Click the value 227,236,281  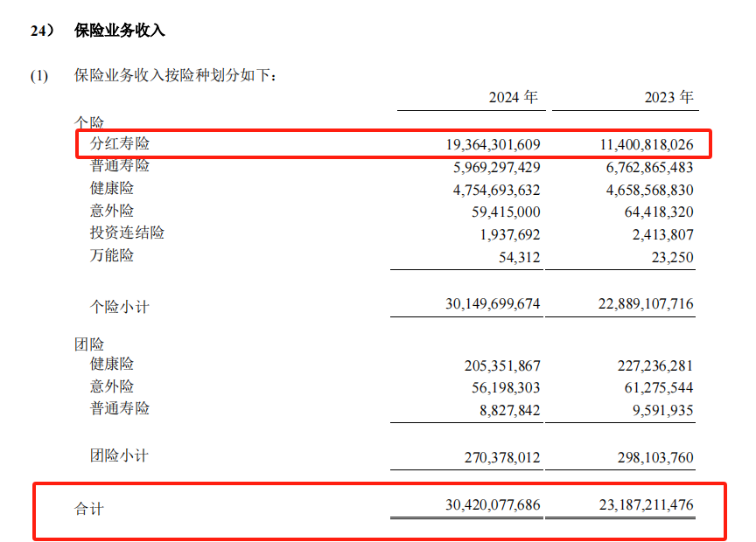655,365
